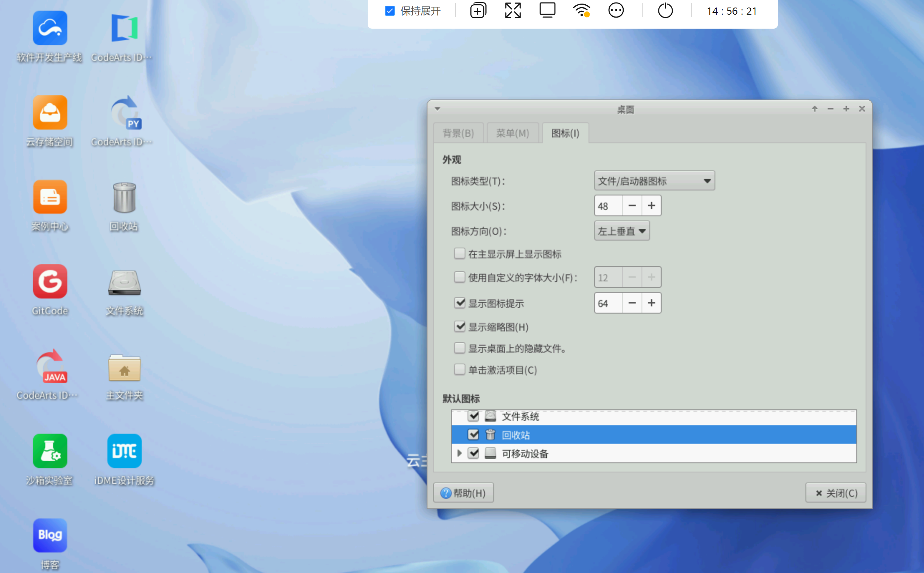Open the 博客 Blog desktop icon
The width and height of the screenshot is (924, 573).
tap(50, 535)
